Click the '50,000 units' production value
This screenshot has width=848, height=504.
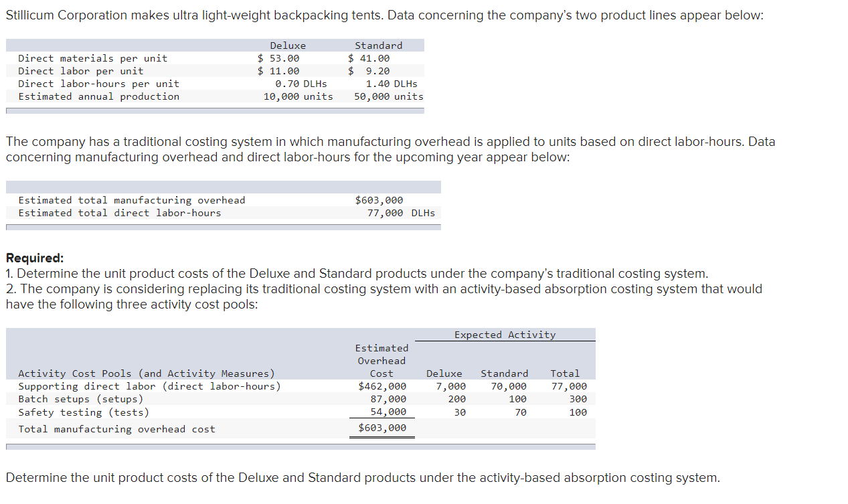[389, 96]
